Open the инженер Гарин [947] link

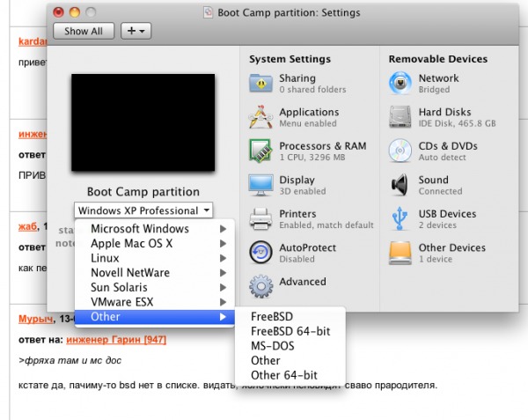[x=116, y=340]
